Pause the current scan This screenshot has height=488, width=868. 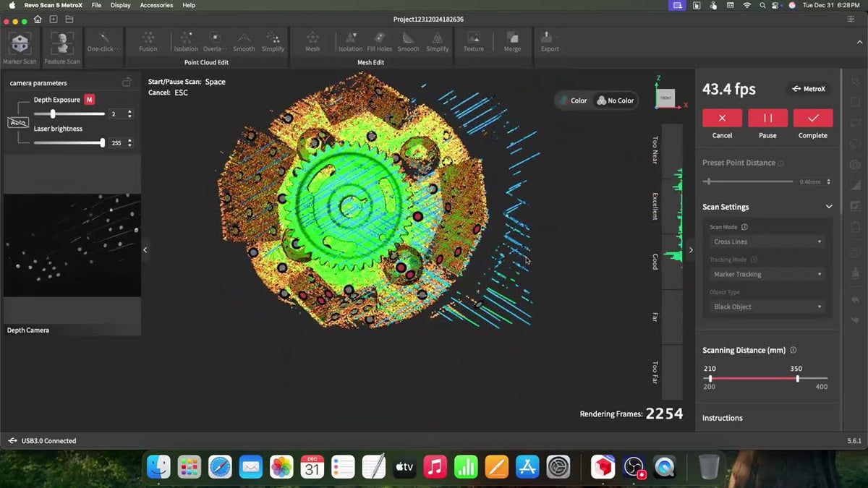pos(767,118)
